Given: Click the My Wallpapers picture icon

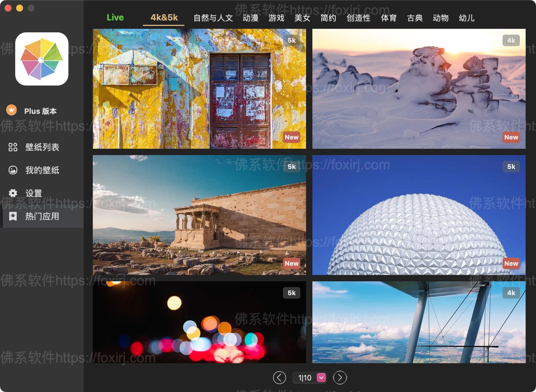Looking at the screenshot, I should point(13,170).
